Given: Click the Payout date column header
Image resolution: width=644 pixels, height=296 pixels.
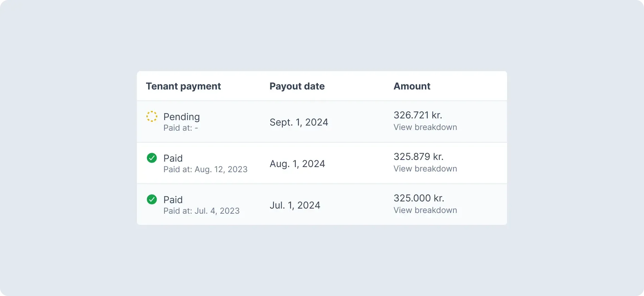Looking at the screenshot, I should click(297, 86).
